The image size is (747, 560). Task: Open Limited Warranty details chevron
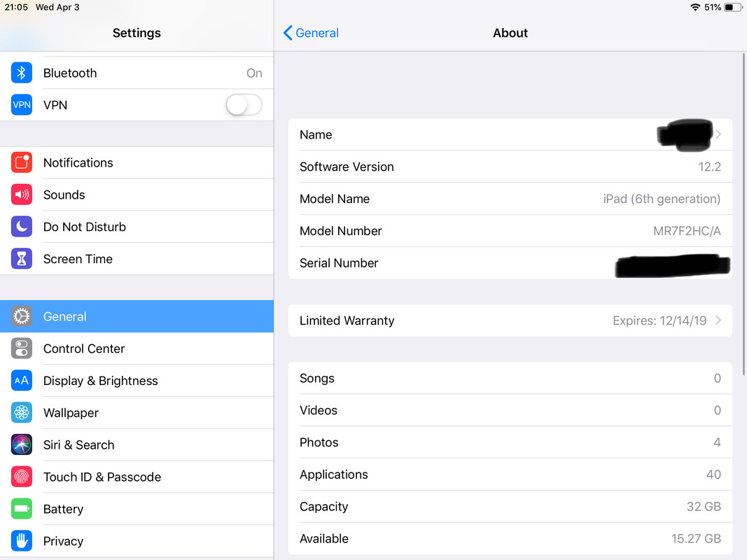pos(718,321)
